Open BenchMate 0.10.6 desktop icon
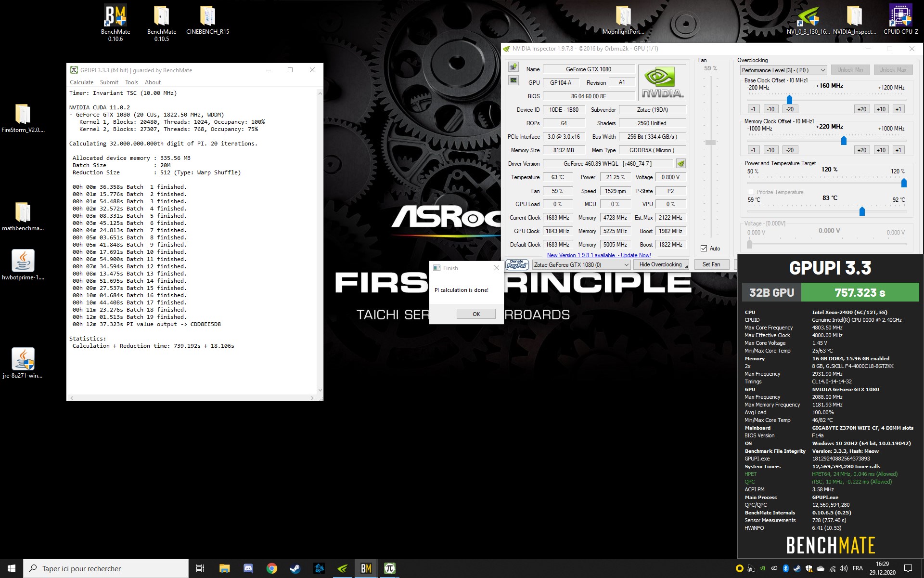The height and width of the screenshot is (578, 924). [x=115, y=22]
